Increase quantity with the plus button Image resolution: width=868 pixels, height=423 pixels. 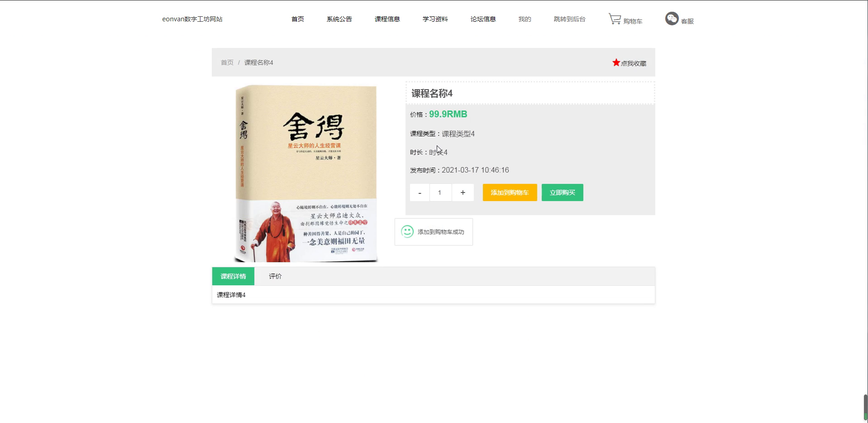point(463,192)
